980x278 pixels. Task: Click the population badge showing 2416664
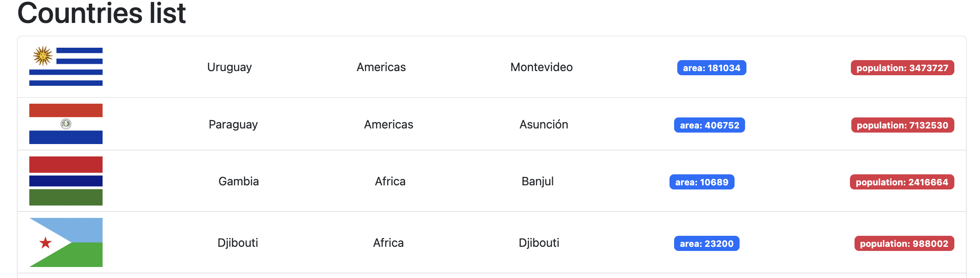coord(901,182)
